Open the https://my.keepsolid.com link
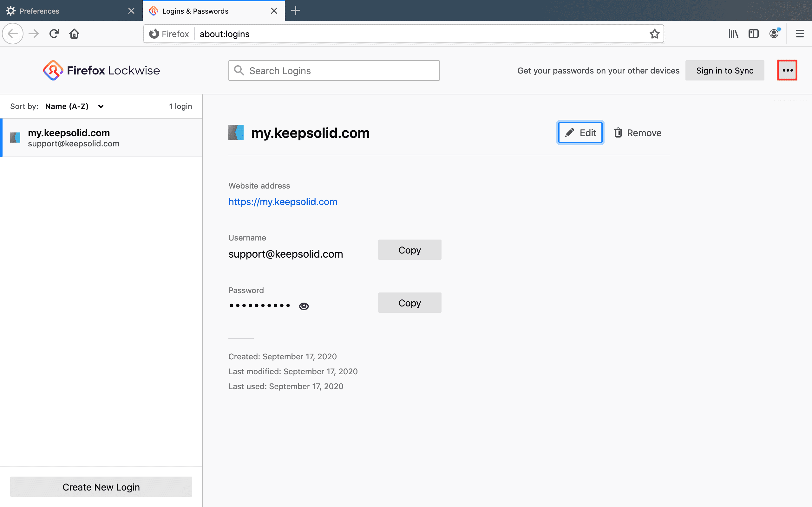Screen dimensions: 812x507 coord(283,202)
